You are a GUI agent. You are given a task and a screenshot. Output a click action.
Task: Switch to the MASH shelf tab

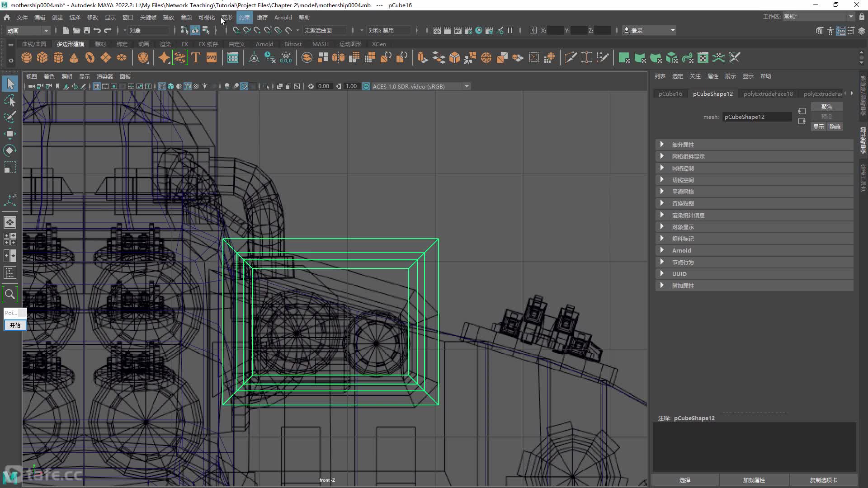coord(321,44)
